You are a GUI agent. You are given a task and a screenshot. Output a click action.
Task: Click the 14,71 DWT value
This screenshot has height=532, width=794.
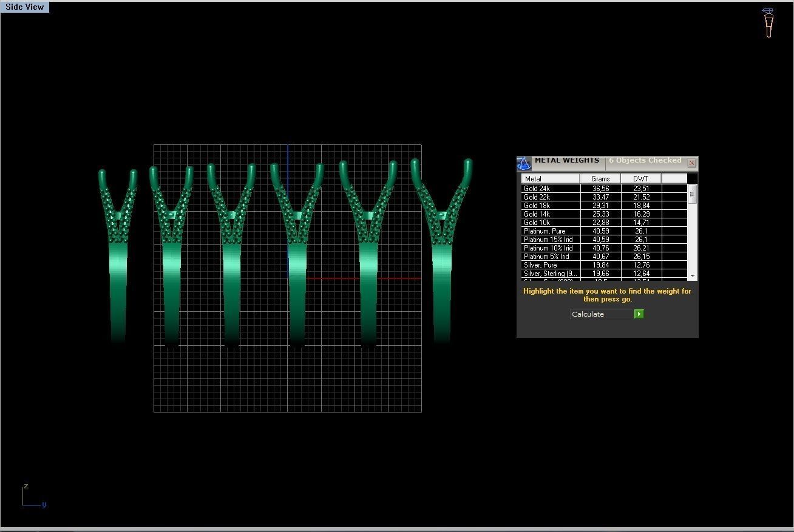point(642,223)
